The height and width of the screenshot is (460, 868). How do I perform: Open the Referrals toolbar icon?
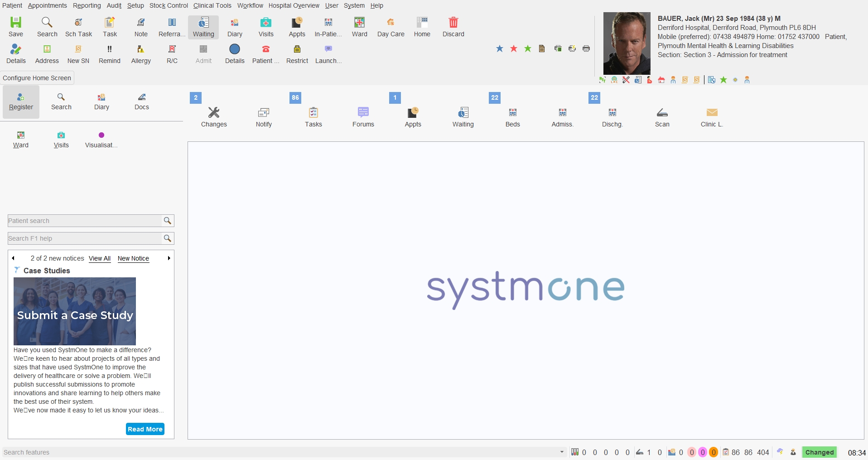(x=172, y=27)
